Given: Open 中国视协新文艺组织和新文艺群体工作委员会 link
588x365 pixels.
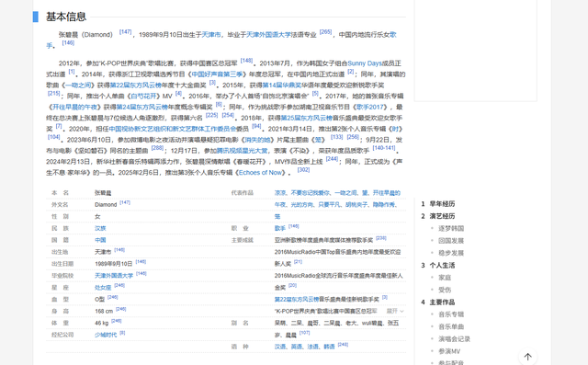Looking at the screenshot, I should coord(173,129).
